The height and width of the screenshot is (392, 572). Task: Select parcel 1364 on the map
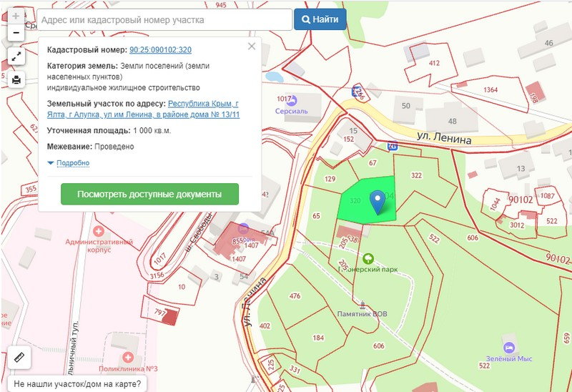coord(490,90)
